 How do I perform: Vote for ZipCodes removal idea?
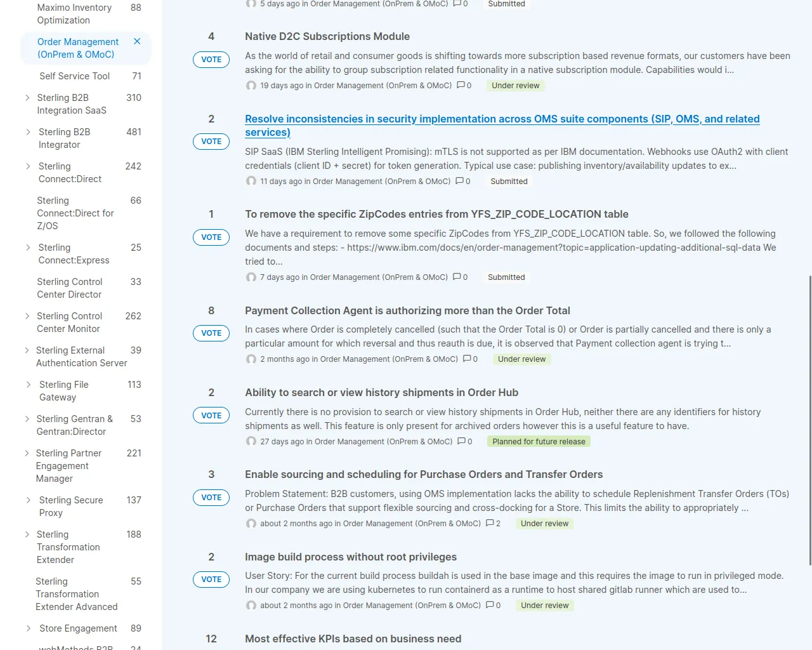pos(211,237)
